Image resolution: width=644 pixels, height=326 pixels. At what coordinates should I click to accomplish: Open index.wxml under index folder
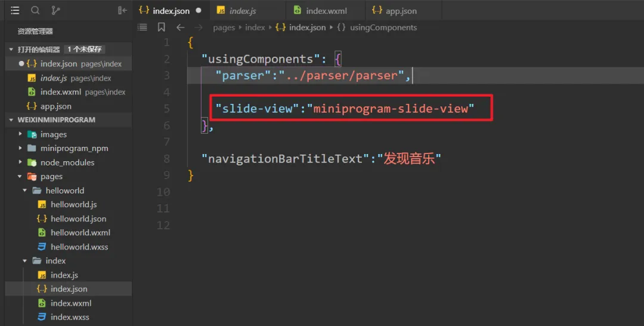pyautogui.click(x=68, y=303)
